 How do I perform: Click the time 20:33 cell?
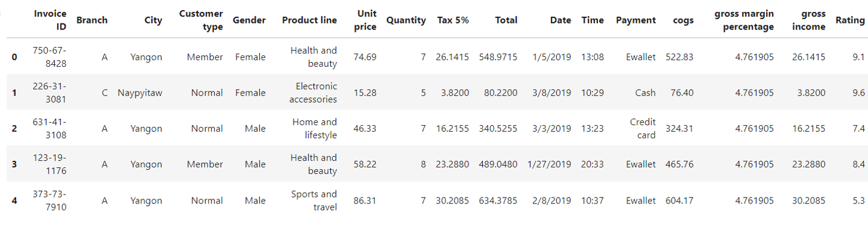(593, 164)
